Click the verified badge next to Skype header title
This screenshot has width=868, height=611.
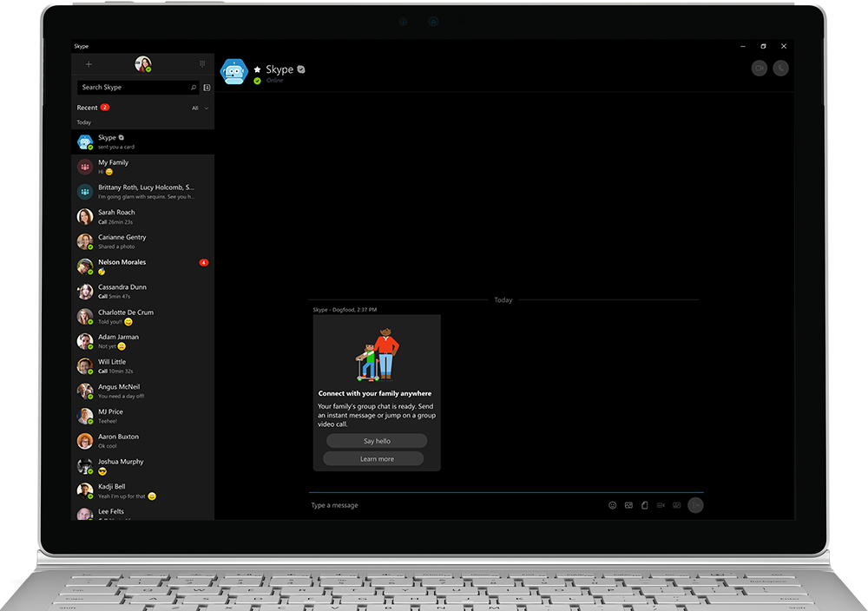coord(301,69)
